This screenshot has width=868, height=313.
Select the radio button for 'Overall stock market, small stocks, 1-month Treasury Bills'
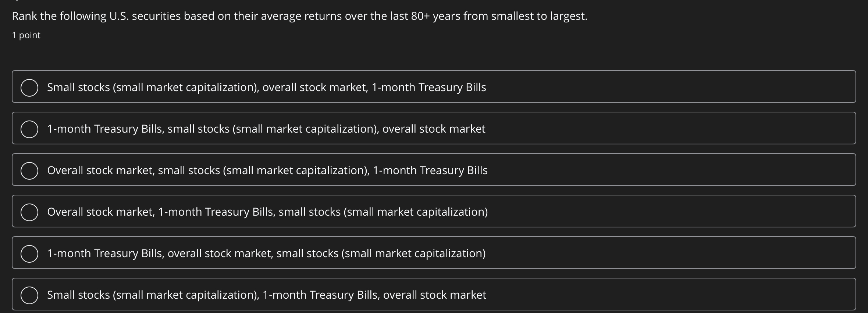(x=29, y=170)
